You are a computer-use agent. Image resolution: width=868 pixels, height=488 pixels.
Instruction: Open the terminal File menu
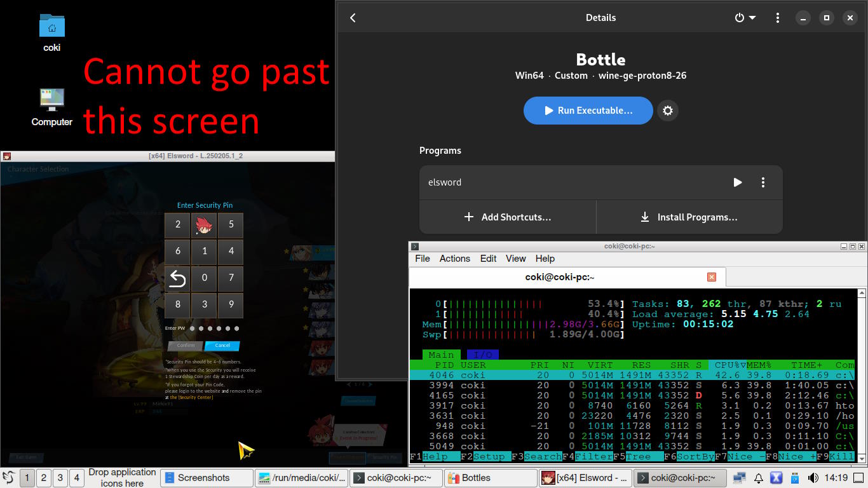tap(423, 259)
